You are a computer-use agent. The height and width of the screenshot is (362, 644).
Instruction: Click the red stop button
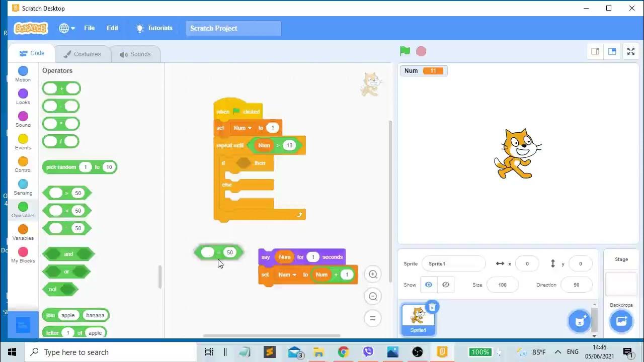421,51
